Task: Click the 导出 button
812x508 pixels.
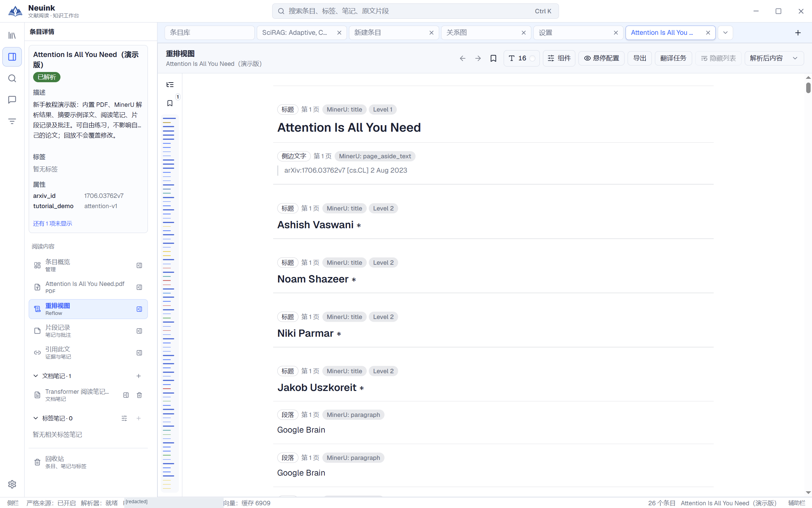Action: tap(640, 58)
